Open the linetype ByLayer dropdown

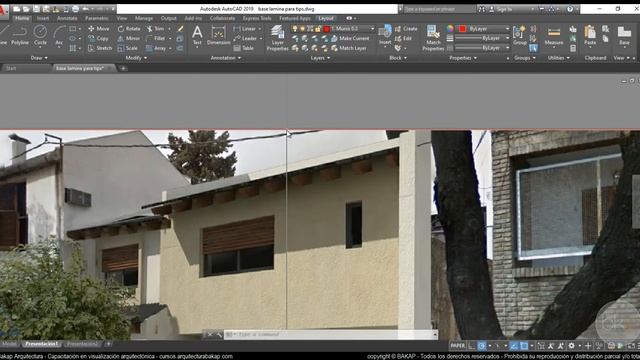(507, 48)
